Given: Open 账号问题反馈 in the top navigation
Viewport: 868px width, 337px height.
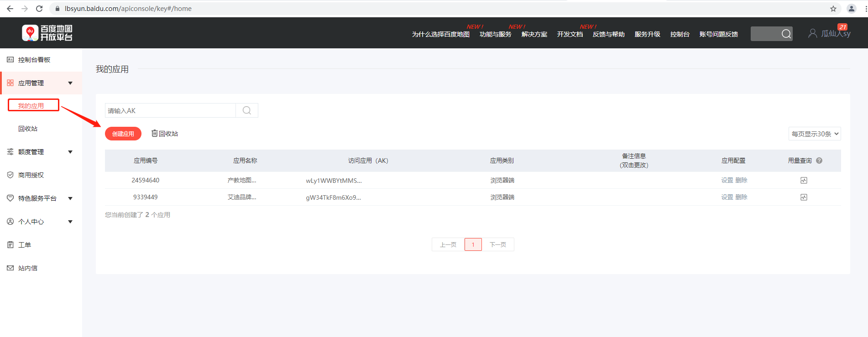Looking at the screenshot, I should tap(718, 34).
